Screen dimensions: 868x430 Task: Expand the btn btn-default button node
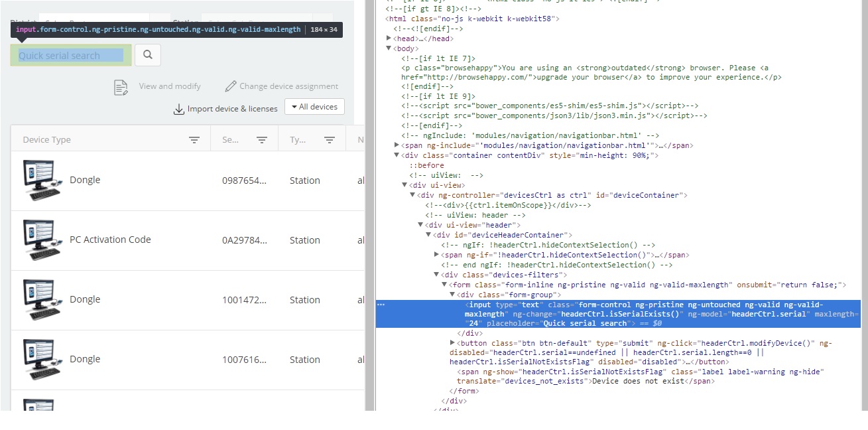click(x=453, y=343)
